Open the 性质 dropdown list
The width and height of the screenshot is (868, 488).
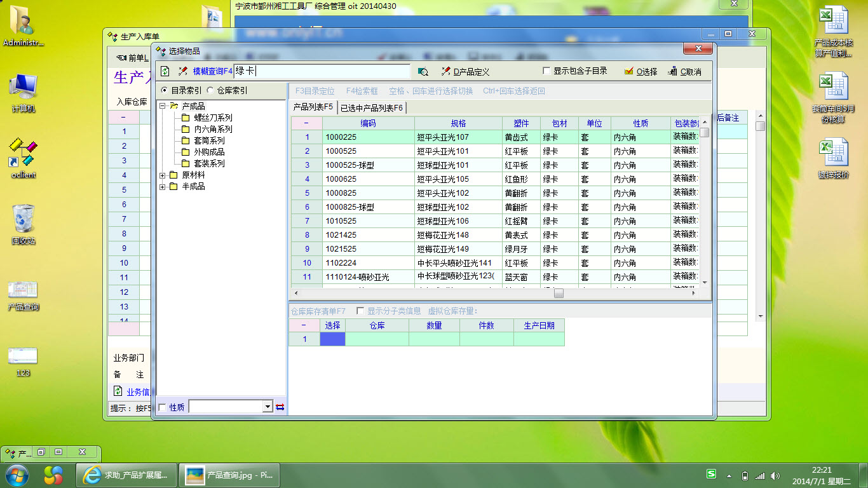pyautogui.click(x=268, y=407)
